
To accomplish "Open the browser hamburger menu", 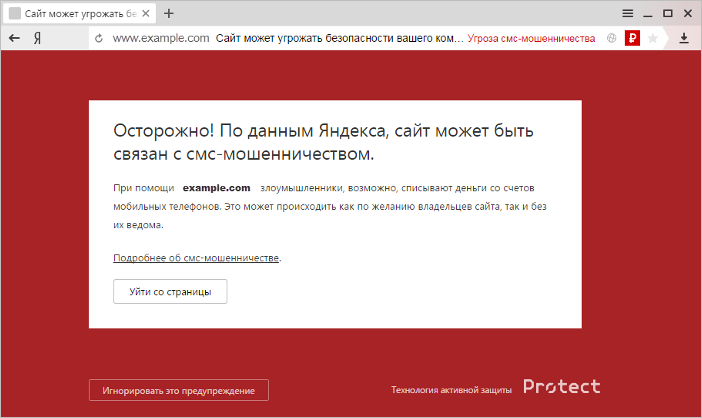I will point(628,13).
